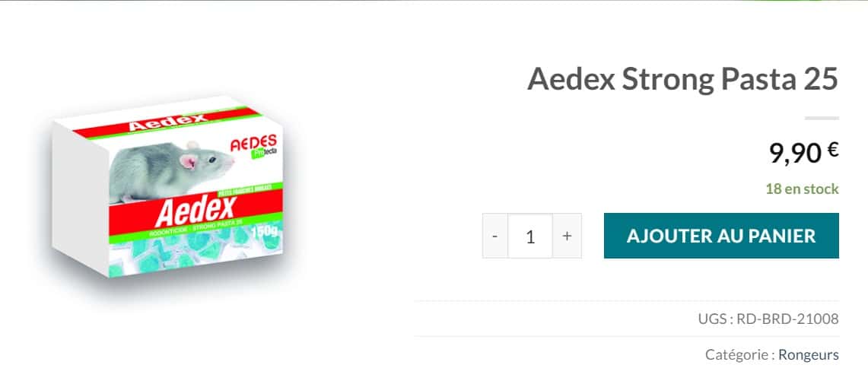Open the Rongeurs category link
This screenshot has height=384, width=868.
click(x=809, y=354)
